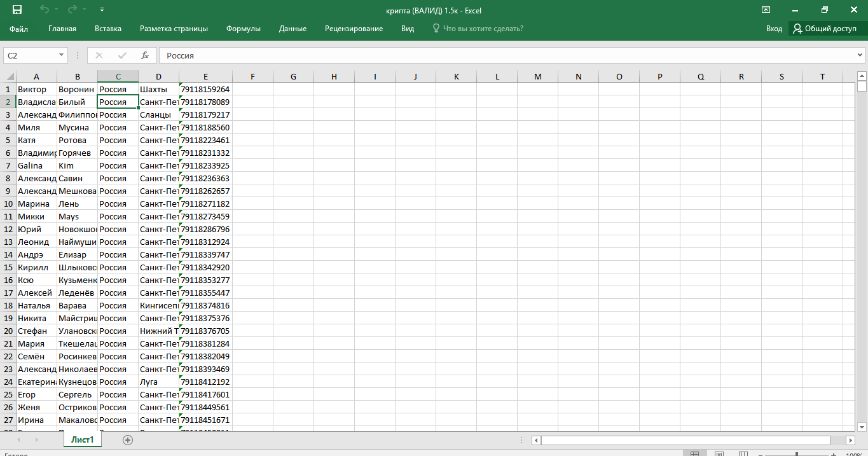The height and width of the screenshot is (456, 868).
Task: Click the 'Что вы хотите сделать?' search box
Action: click(483, 29)
